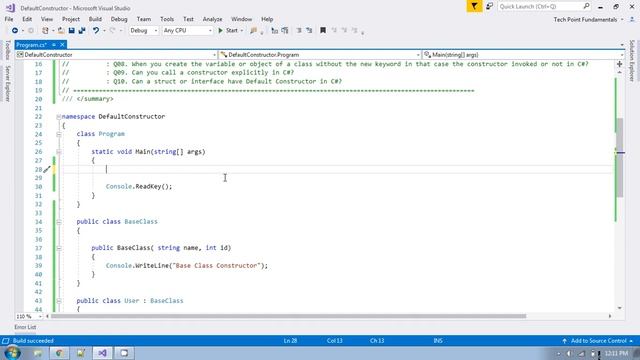Collapse the class Program block

point(59,134)
